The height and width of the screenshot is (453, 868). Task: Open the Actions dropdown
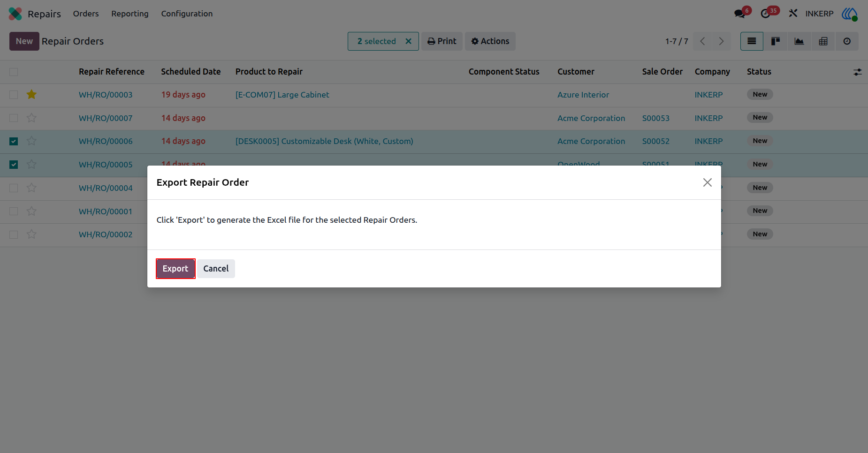click(490, 41)
